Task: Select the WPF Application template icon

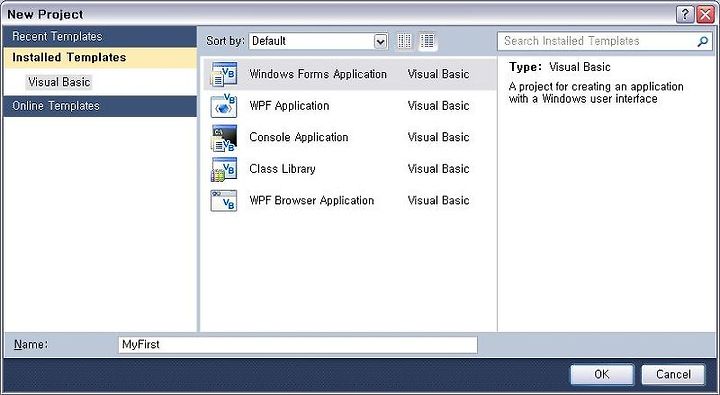Action: pyautogui.click(x=224, y=106)
